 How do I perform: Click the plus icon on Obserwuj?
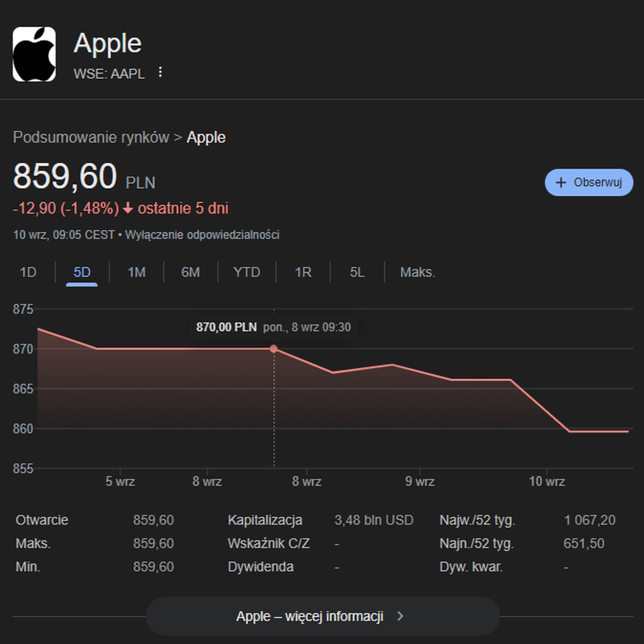pos(561,183)
